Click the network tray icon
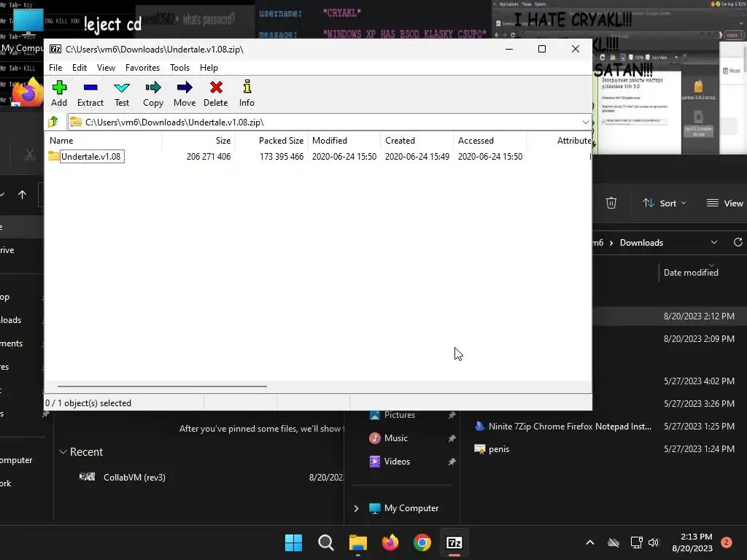The width and height of the screenshot is (747, 560). click(x=636, y=542)
